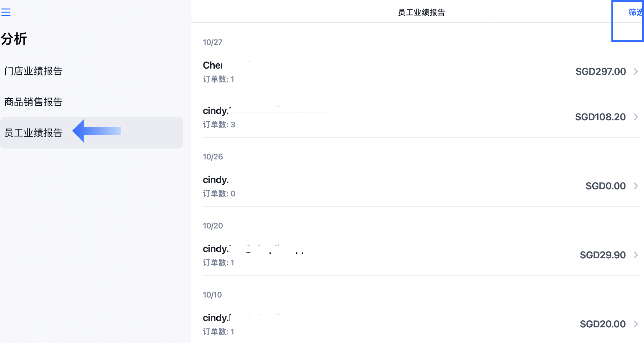644x343 pixels.
Task: Click the 10/27 date header
Action: click(213, 42)
